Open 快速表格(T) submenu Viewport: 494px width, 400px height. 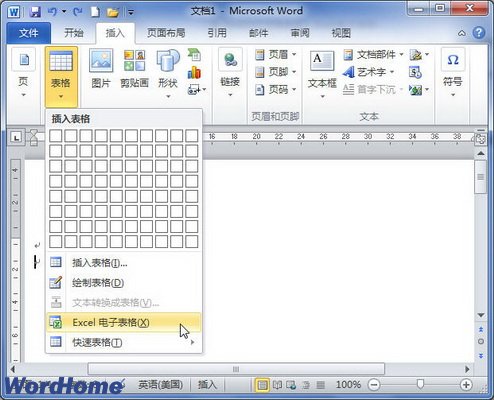pos(124,342)
